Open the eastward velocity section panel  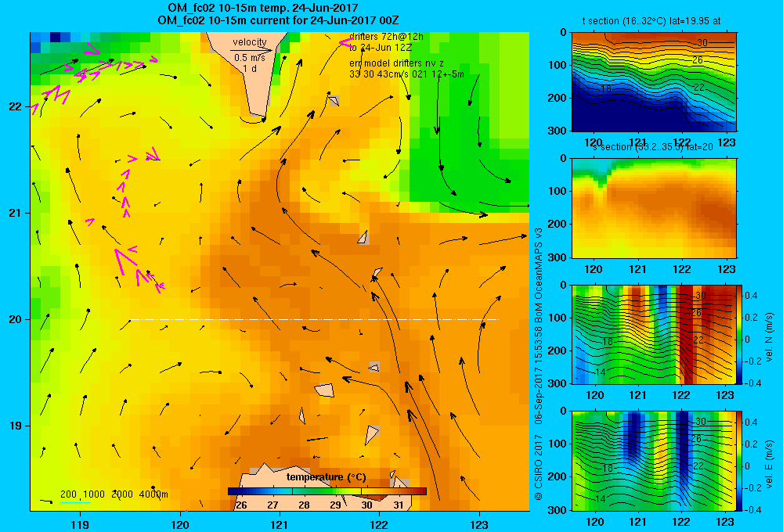point(654,461)
